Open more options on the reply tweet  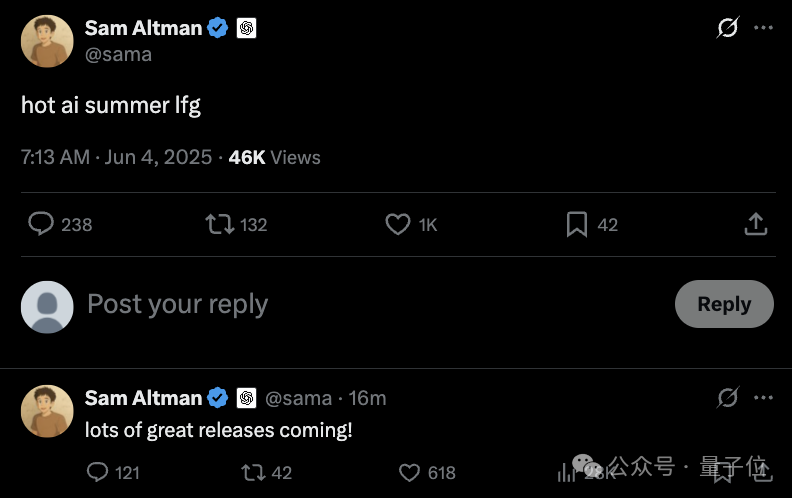click(763, 398)
